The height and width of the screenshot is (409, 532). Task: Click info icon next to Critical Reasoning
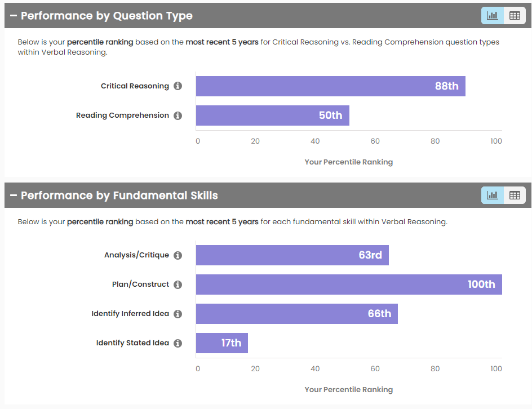point(178,86)
